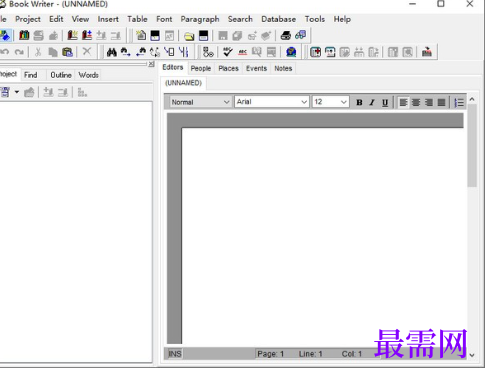Switch to the Outline tab in left pane
The width and height of the screenshot is (486, 375).
click(61, 75)
